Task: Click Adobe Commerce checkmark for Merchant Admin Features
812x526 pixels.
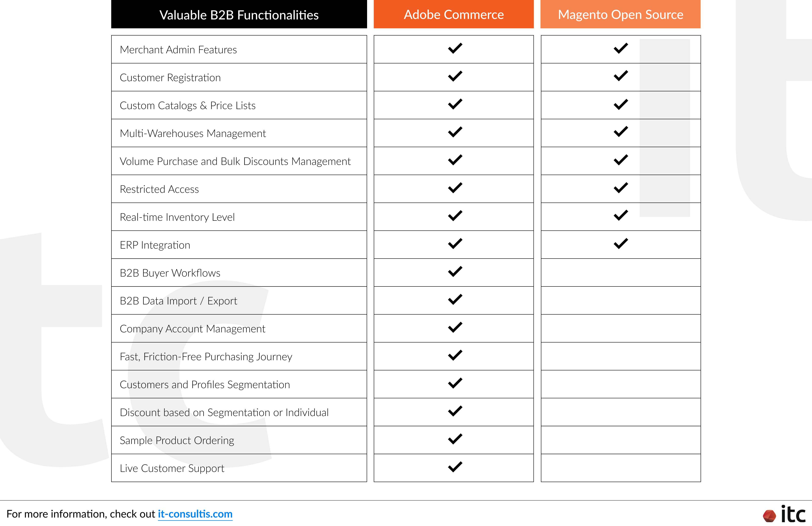Action: point(455,48)
